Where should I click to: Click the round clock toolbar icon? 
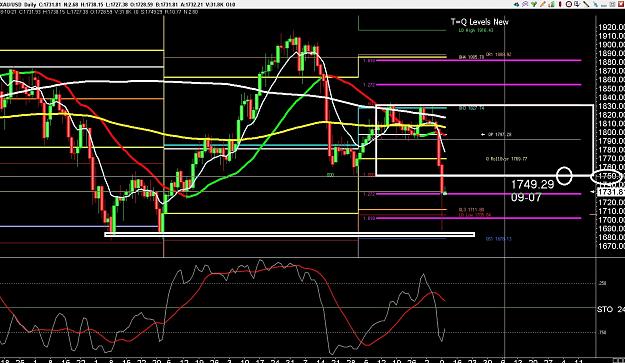pos(569,4)
